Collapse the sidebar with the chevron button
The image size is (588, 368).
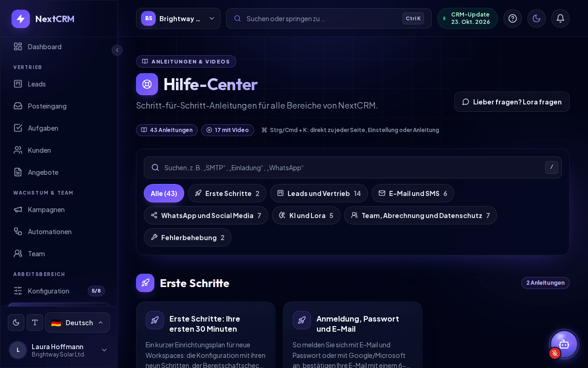[x=117, y=50]
